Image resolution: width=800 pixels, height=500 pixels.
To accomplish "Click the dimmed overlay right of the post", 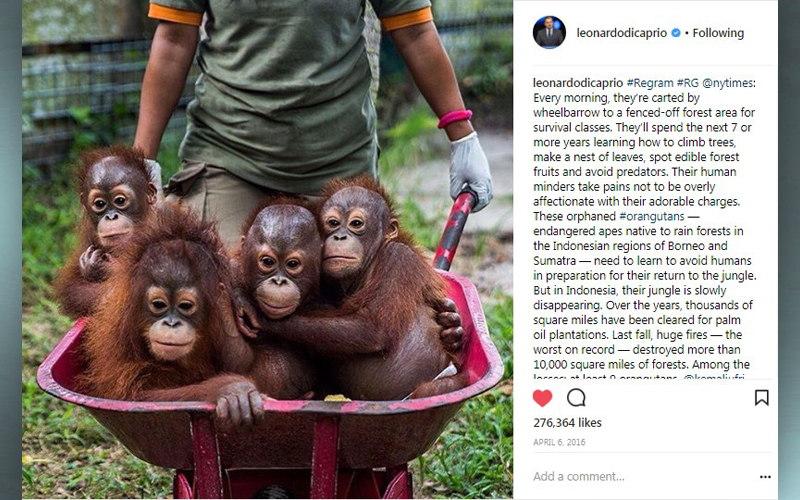I will (789, 250).
